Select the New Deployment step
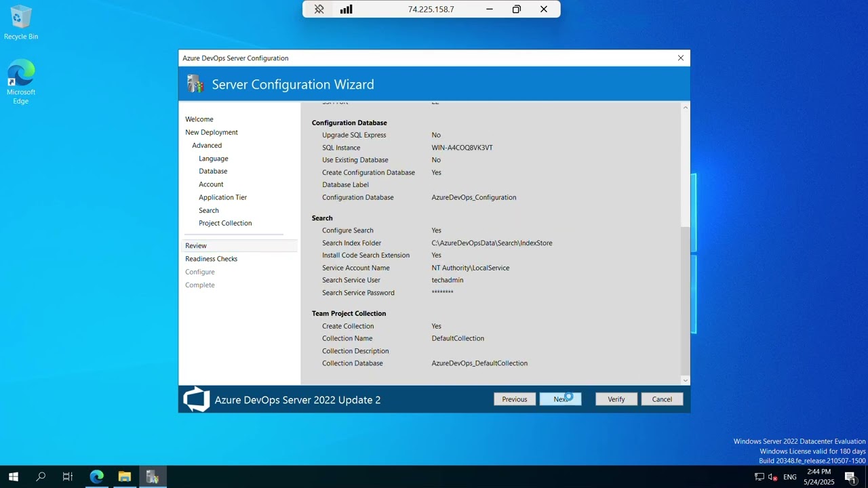Screen dimensions: 868x488 (212, 132)
